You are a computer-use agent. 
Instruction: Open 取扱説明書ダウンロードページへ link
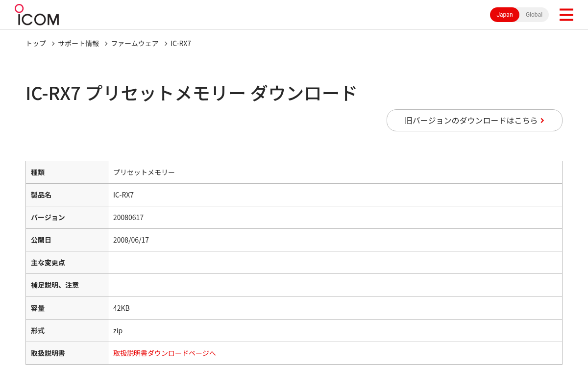tap(165, 353)
